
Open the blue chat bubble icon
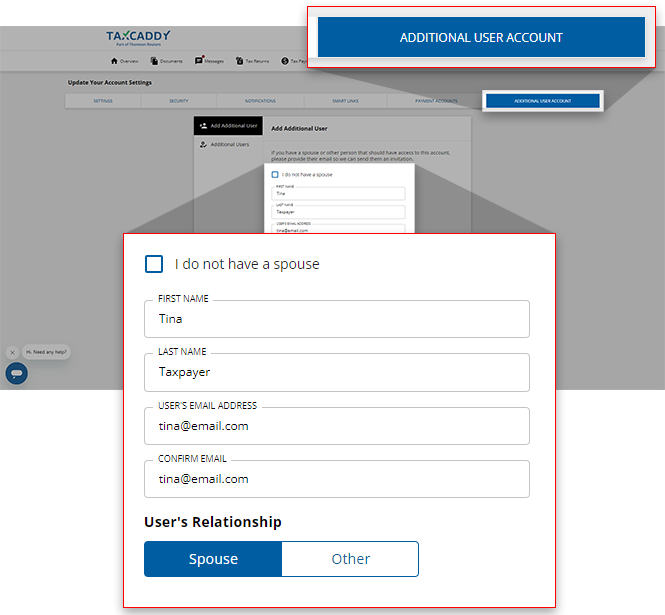coord(17,374)
